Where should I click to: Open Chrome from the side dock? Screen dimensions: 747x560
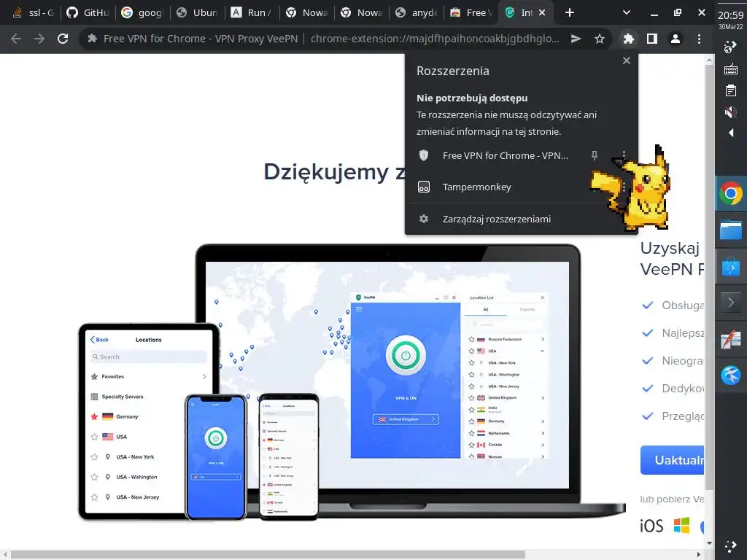[x=731, y=193]
